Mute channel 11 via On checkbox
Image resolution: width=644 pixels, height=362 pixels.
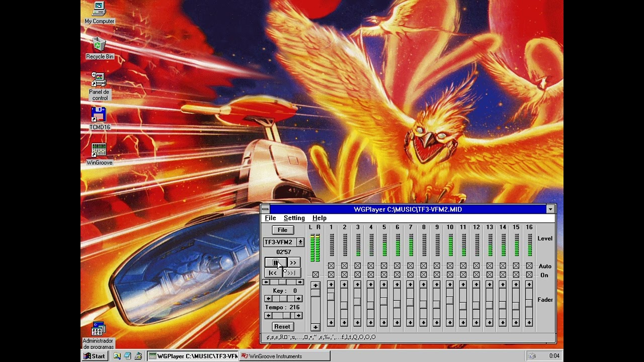point(463,275)
